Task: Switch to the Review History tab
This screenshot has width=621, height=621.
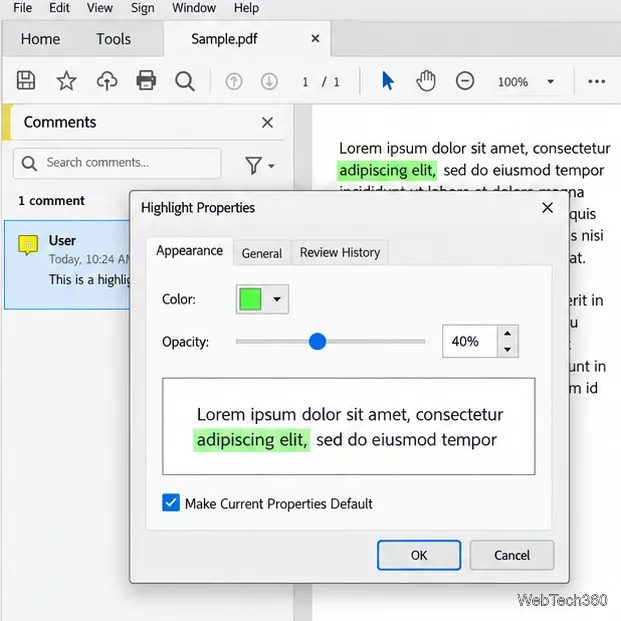Action: (340, 252)
